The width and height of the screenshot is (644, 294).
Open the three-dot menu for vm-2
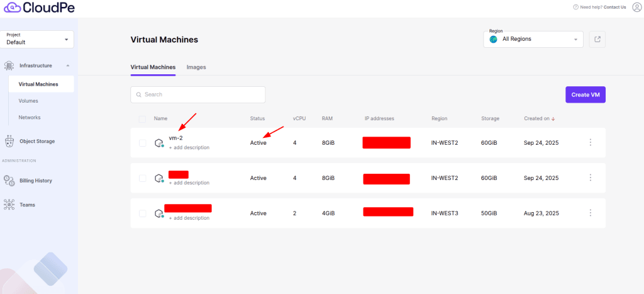click(x=590, y=143)
